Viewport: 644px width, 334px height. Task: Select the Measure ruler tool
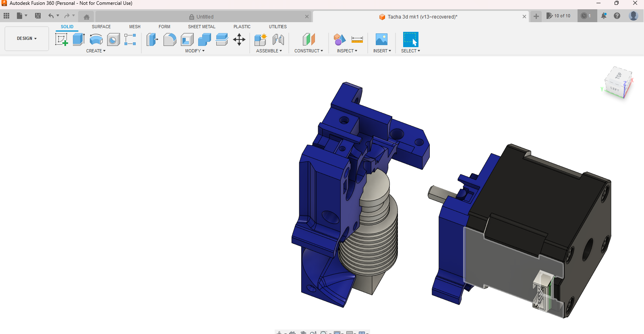pos(357,39)
